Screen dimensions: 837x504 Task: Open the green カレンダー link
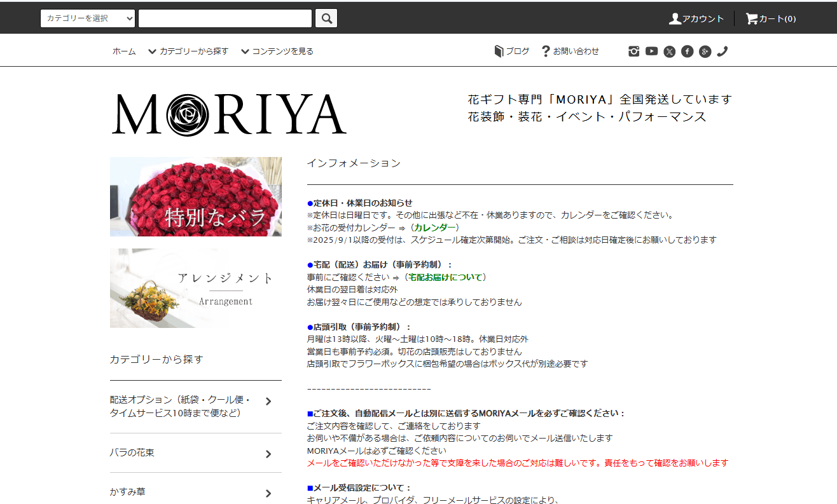pos(435,228)
